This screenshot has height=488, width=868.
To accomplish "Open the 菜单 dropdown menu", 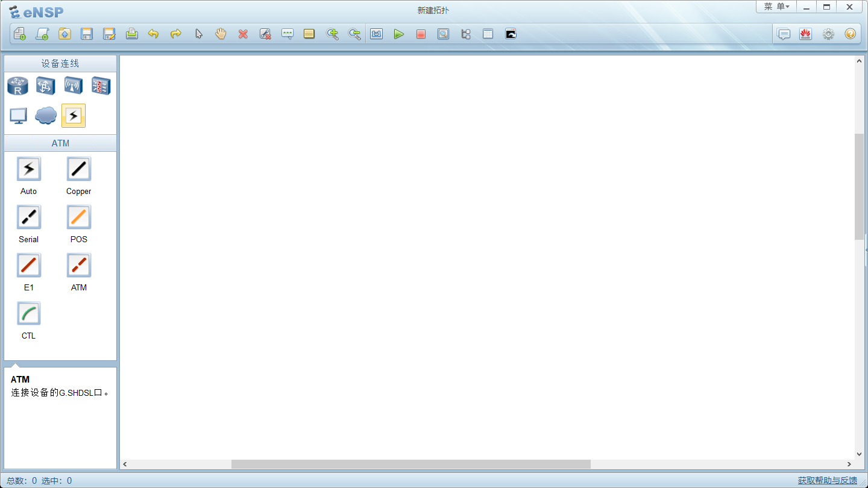I will point(776,7).
